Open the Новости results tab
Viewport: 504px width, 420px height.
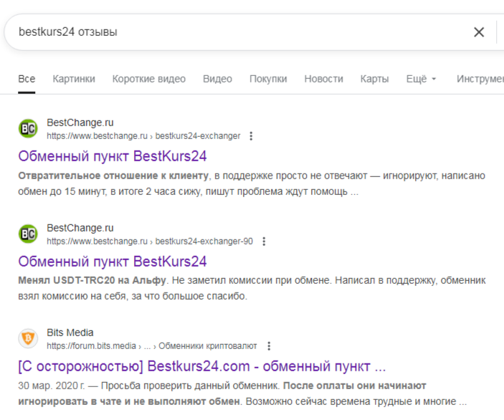[x=323, y=79]
